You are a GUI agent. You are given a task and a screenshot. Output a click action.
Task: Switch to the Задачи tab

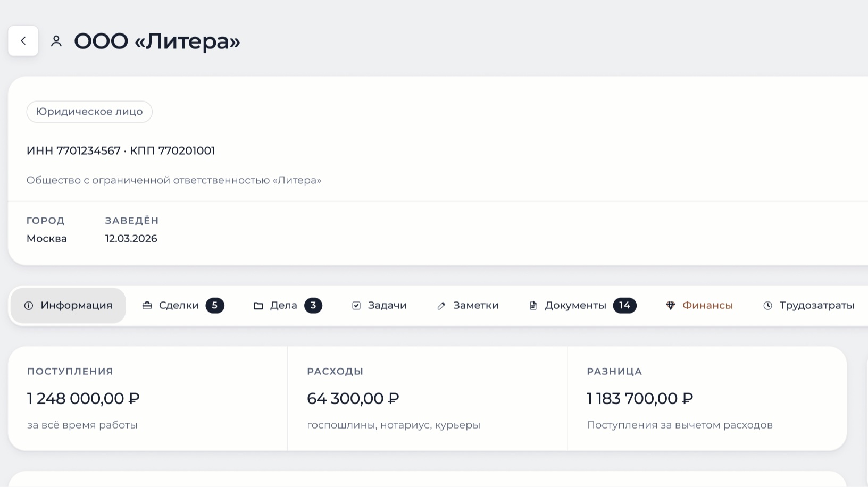pos(379,306)
